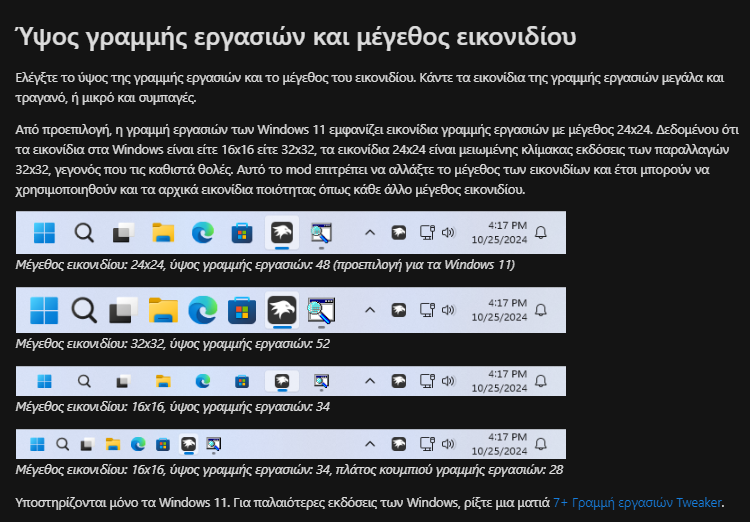The height and width of the screenshot is (522, 750).
Task: Expand tray chevron in the 24x24 taskbar image
Action: point(370,233)
